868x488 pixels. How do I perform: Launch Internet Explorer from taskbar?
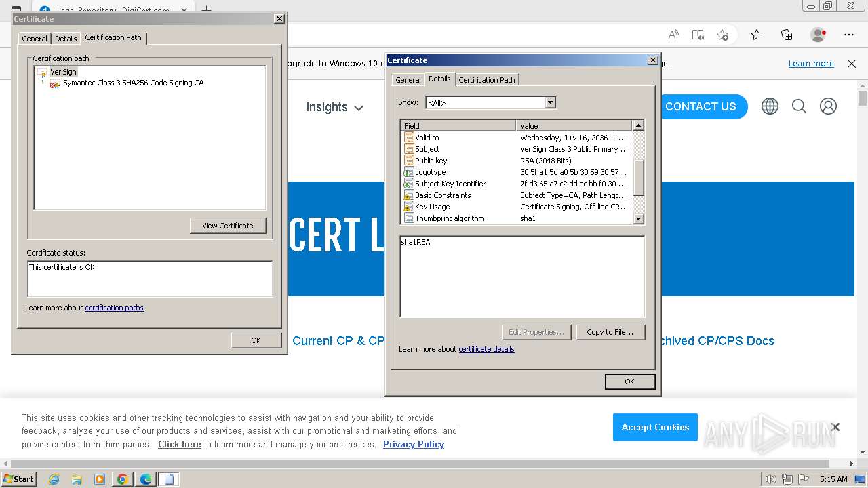[54, 479]
